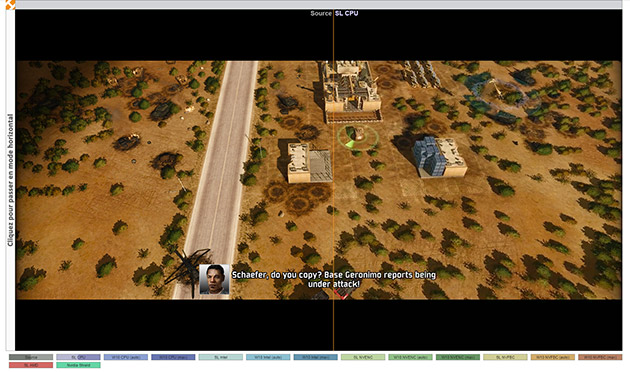Select the W10 NVFBC (max) button
Image resolution: width=630 pixels, height=372 pixels.
point(600,357)
